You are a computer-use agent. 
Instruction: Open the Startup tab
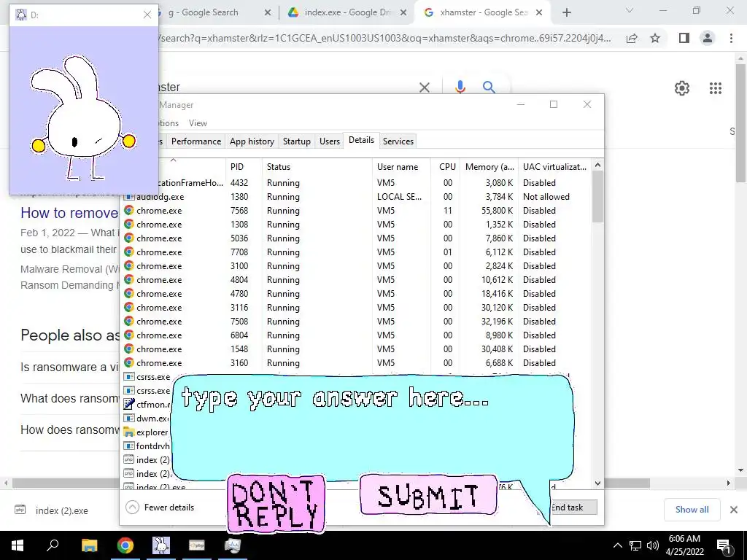coord(296,141)
